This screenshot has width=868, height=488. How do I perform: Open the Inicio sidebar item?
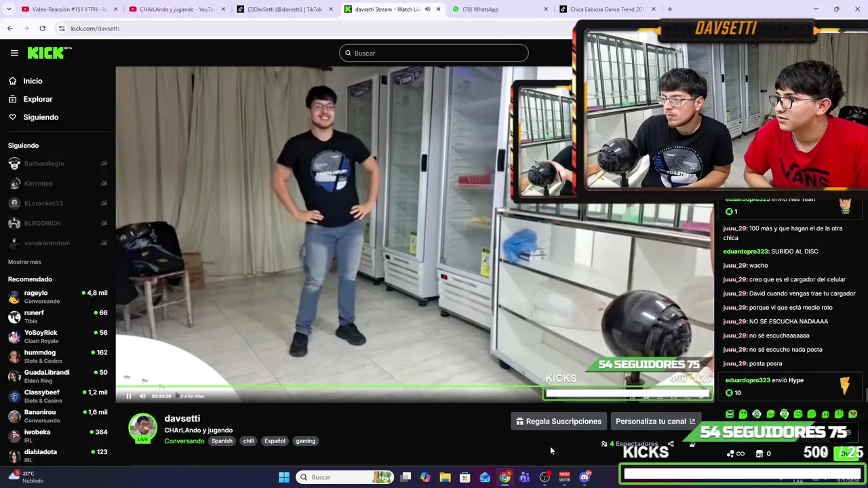(33, 81)
